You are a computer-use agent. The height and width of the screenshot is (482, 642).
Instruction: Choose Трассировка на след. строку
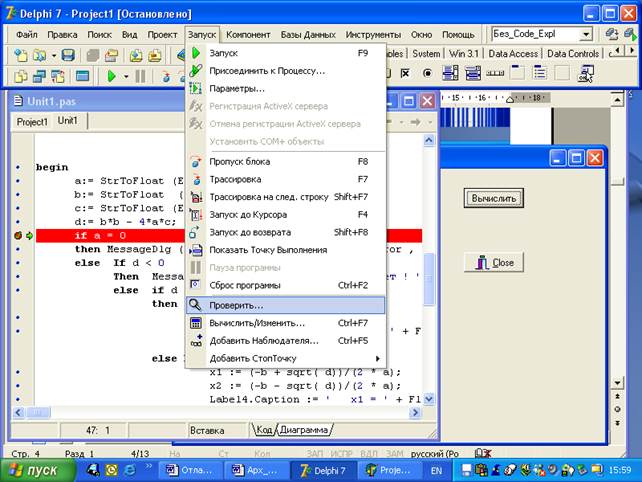(285, 197)
